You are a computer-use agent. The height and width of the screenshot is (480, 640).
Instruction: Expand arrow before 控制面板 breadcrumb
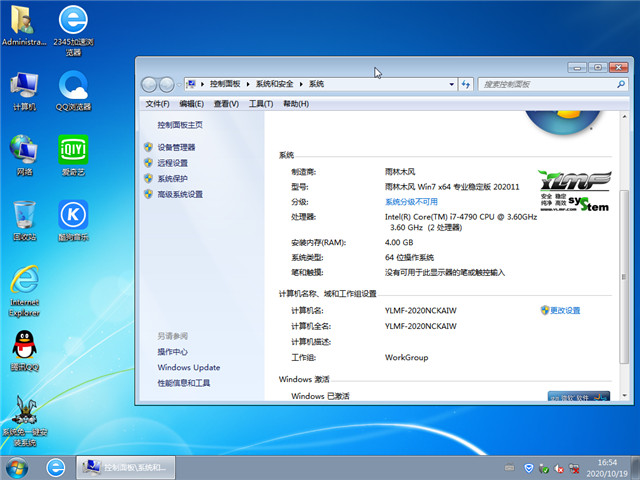click(x=202, y=84)
